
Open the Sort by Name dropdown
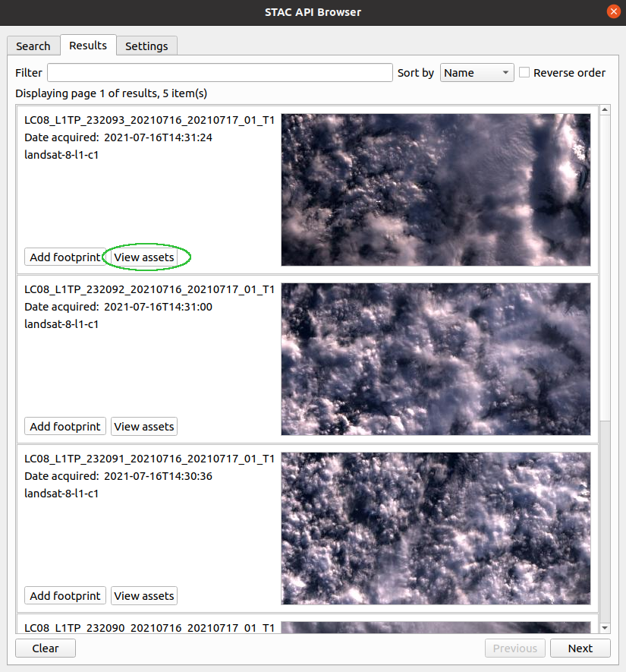click(477, 73)
